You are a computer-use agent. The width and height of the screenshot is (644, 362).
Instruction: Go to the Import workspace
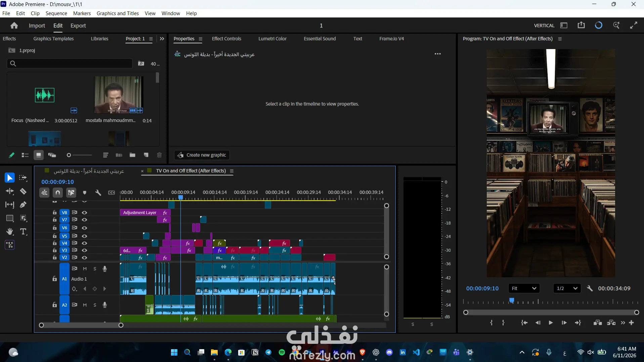click(37, 26)
